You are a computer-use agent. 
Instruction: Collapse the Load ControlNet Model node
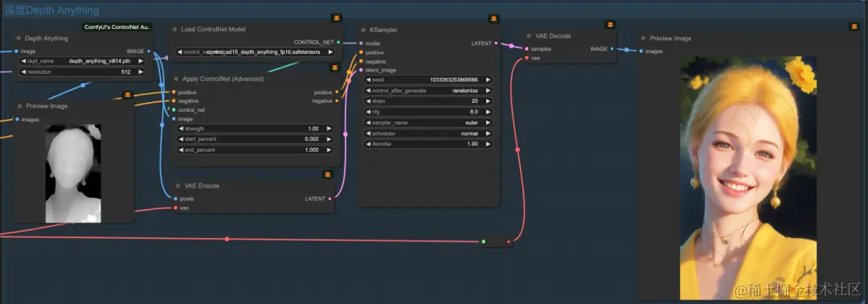(175, 29)
